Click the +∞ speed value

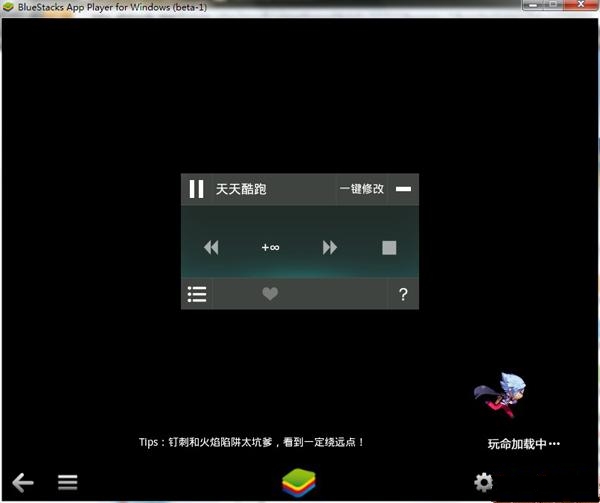(271, 248)
